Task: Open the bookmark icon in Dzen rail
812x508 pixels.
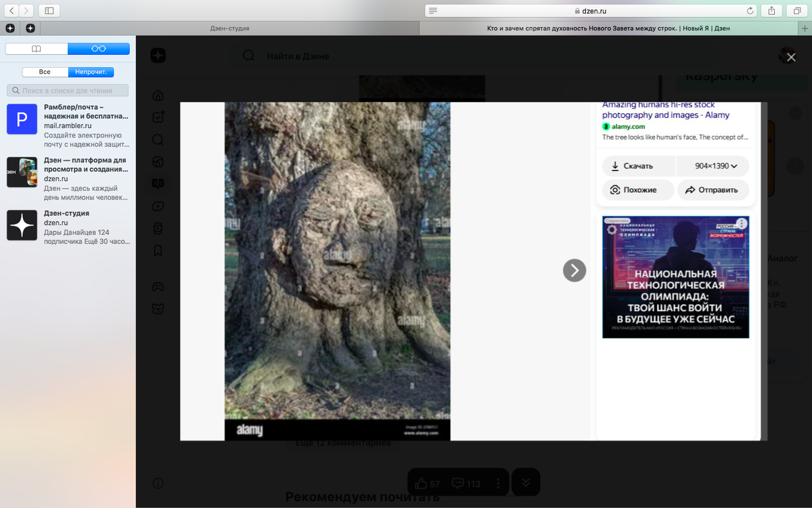Action: (158, 251)
